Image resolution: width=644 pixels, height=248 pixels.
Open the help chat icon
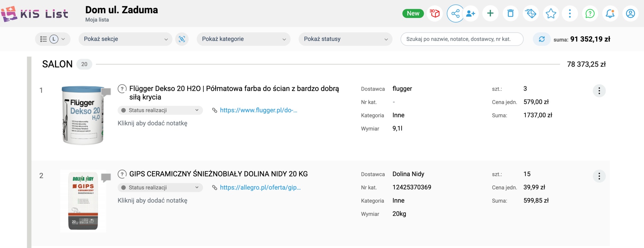(590, 14)
